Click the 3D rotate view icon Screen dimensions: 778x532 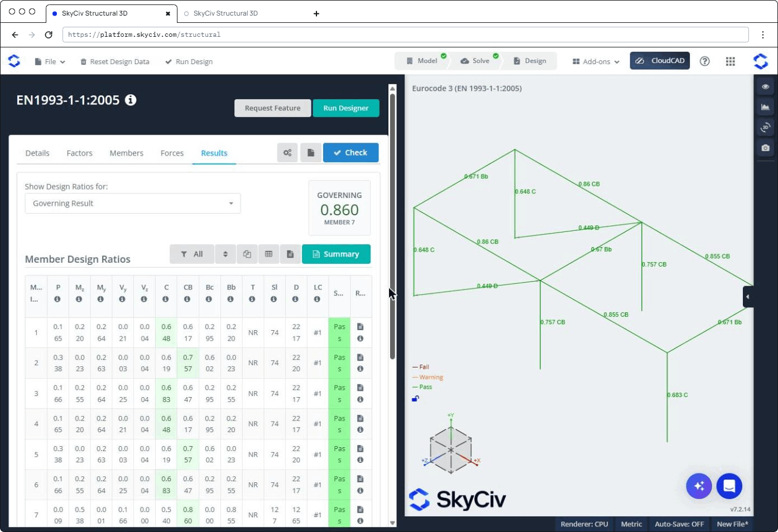765,127
